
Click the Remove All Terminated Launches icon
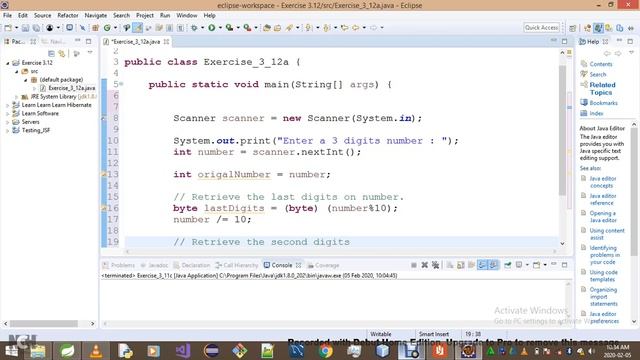(436, 265)
